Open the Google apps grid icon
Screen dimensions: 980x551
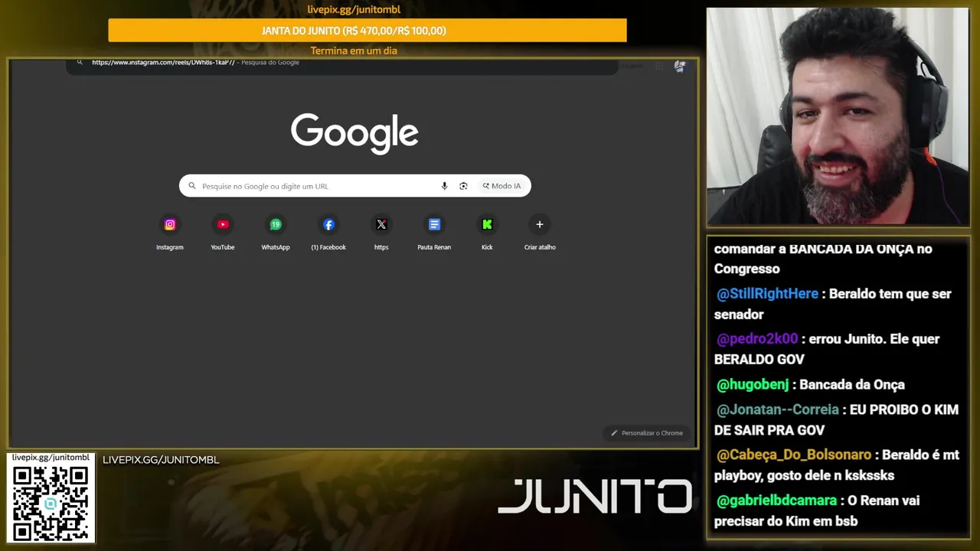pyautogui.click(x=659, y=66)
